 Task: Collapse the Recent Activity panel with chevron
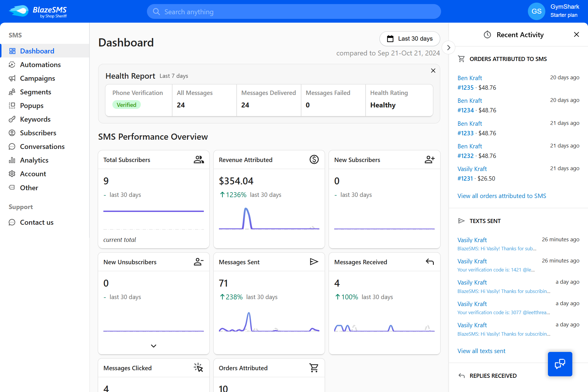tap(449, 48)
